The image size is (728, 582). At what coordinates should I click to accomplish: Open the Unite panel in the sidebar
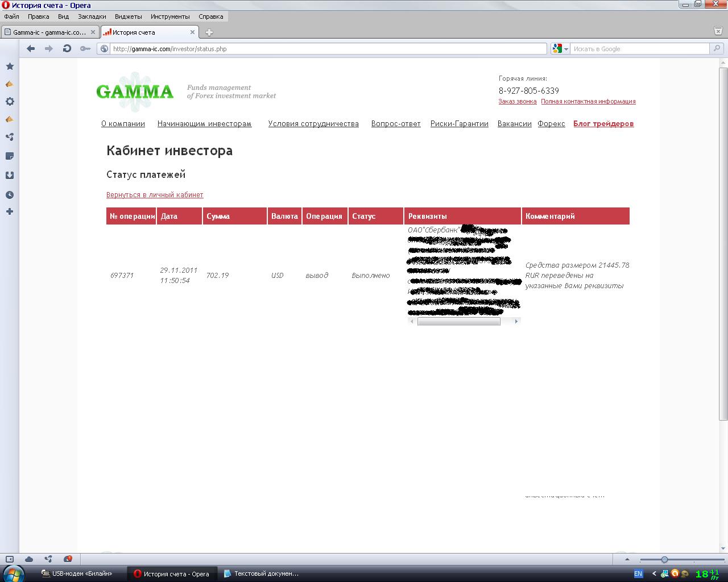(10, 137)
